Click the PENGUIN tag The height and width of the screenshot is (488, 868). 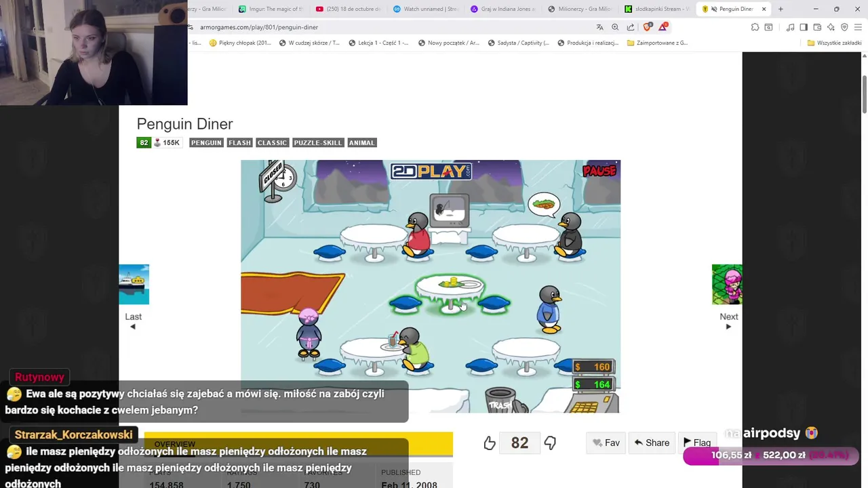pyautogui.click(x=206, y=143)
